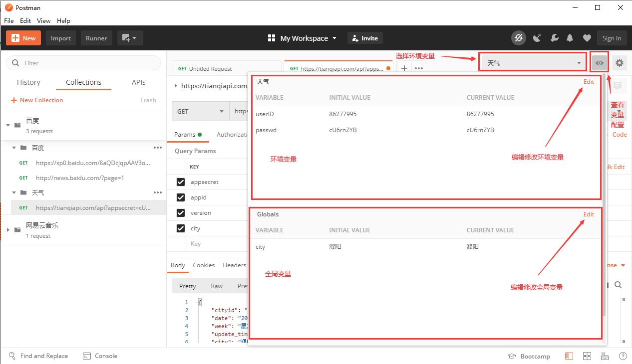Select the Collections tab
Viewport: 632px width, 364px height.
click(x=83, y=82)
